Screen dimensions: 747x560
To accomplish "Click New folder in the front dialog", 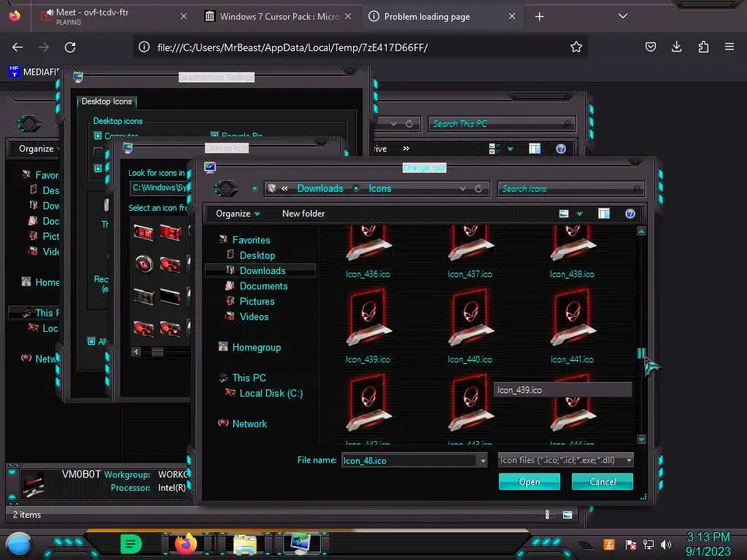I will pyautogui.click(x=303, y=214).
